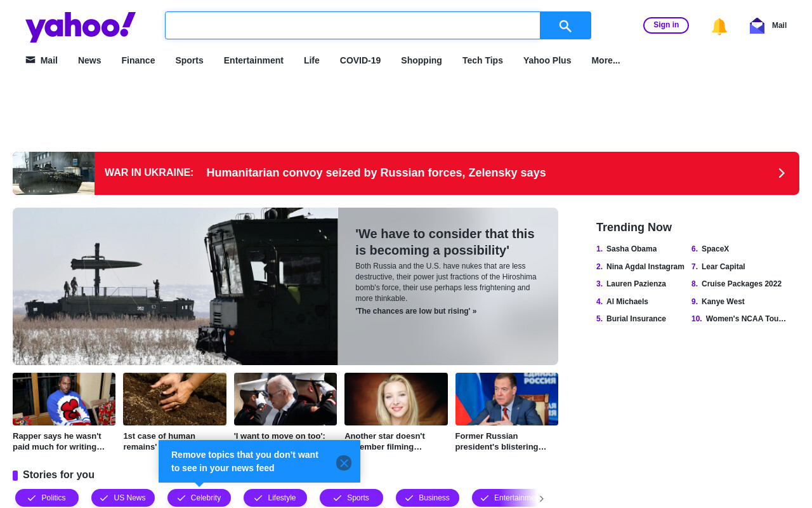
Task: Click the arrow on the War in Ukraine banner
Action: point(782,173)
